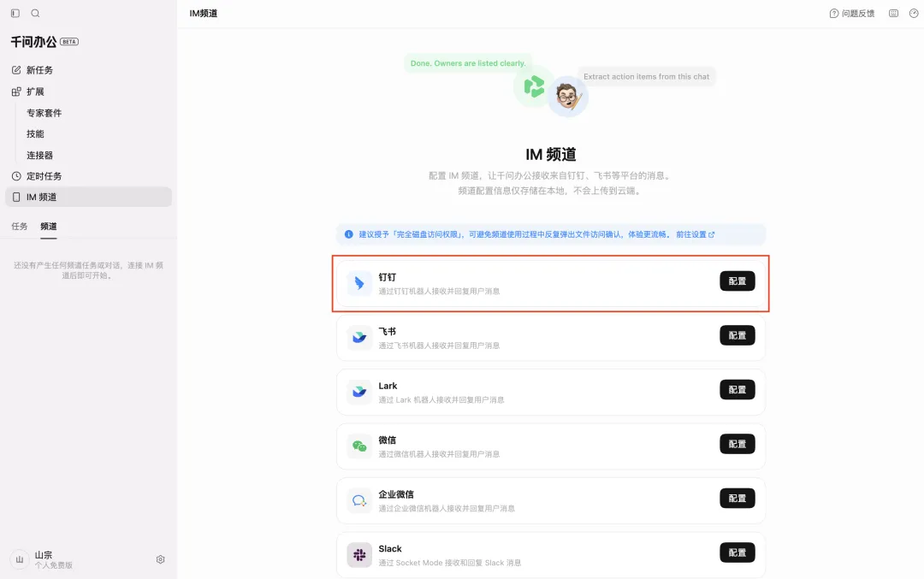
Task: Click the top-right round clock icon
Action: (914, 13)
